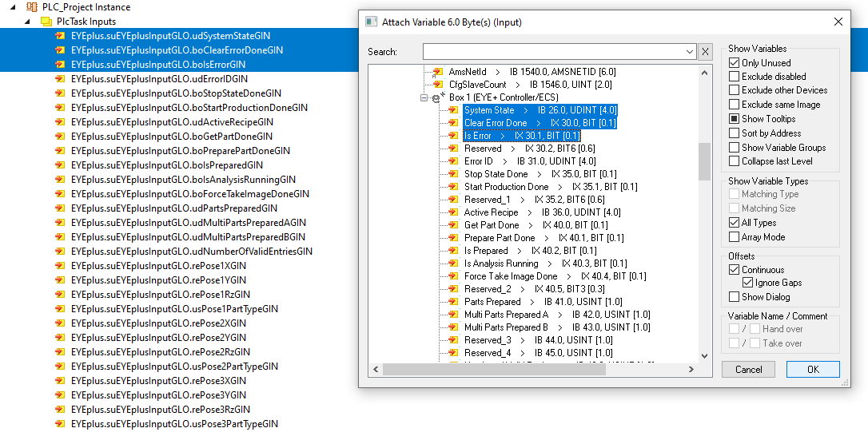The height and width of the screenshot is (432, 868).
Task: Click the udErrorIDGIN variable icon
Action: click(x=60, y=79)
